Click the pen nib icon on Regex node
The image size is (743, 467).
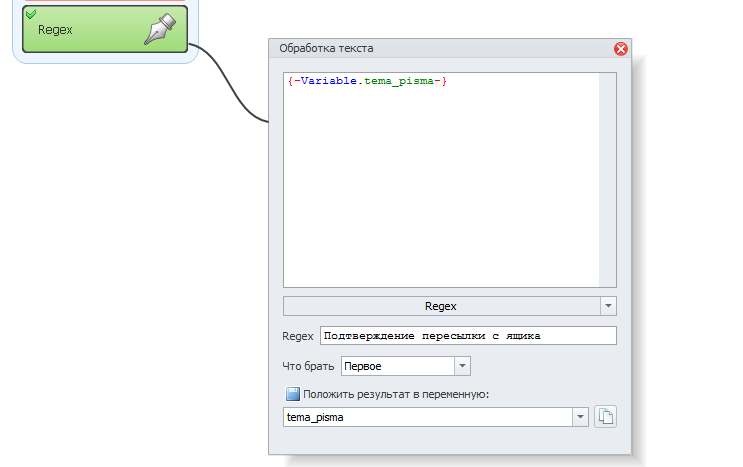(x=160, y=29)
